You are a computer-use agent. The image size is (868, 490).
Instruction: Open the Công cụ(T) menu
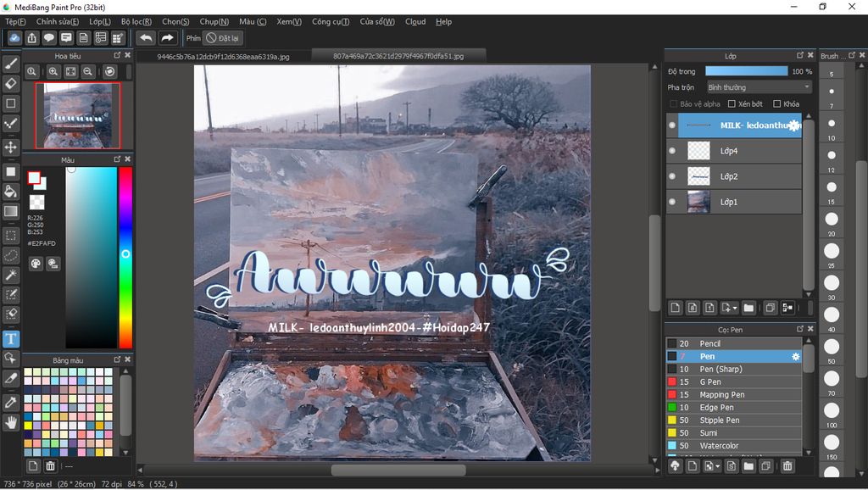click(331, 21)
